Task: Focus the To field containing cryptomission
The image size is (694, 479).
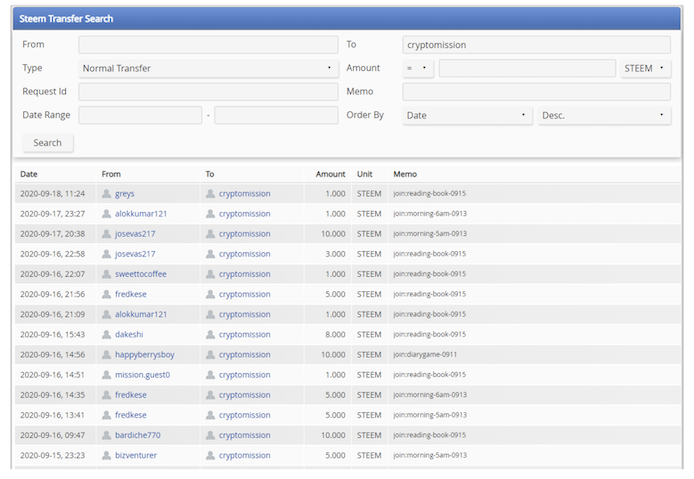Action: click(536, 45)
